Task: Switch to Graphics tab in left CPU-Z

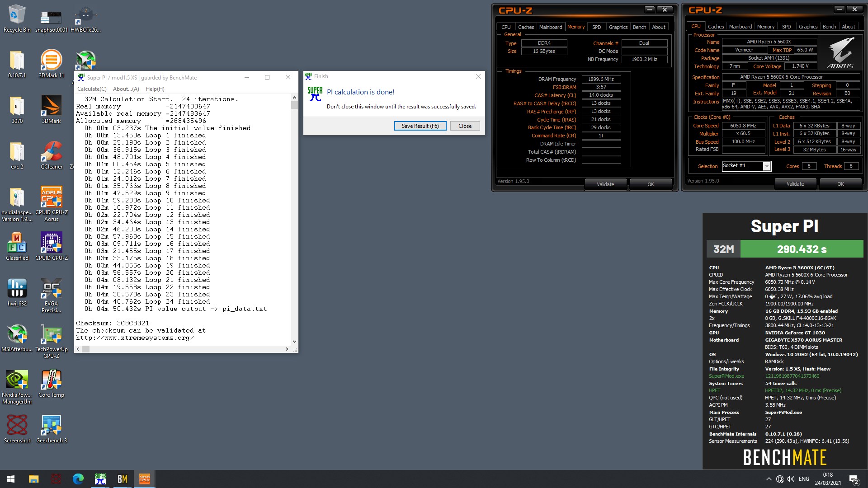Action: click(x=618, y=27)
